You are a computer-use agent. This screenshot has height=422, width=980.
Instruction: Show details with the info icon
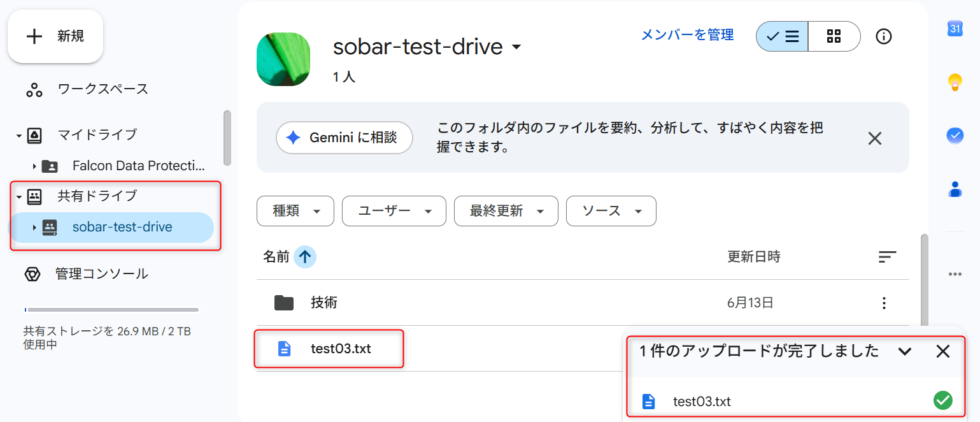coord(884,36)
